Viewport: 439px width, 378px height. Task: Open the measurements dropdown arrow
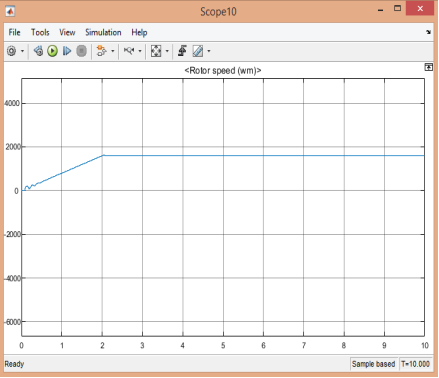209,51
